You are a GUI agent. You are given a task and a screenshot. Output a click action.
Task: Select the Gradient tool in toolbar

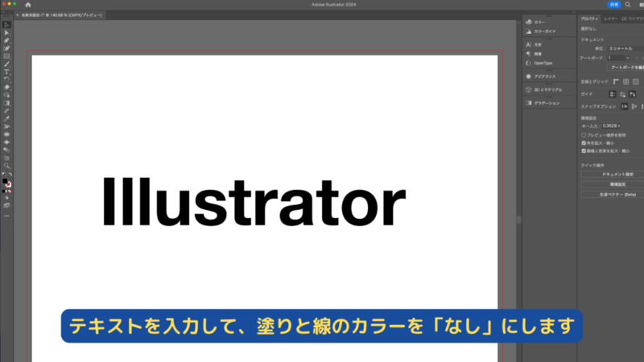[x=6, y=103]
